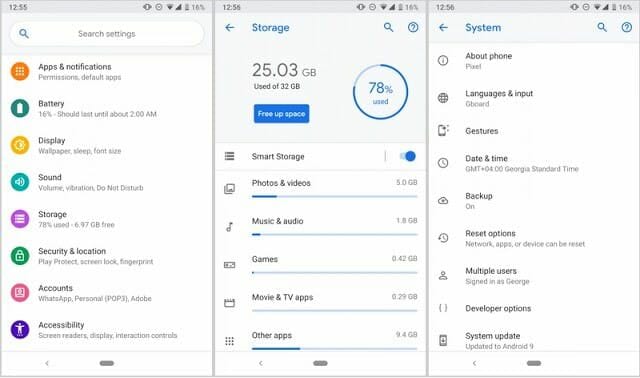Search within the System screen
Viewport: 640px width, 378px height.
602,27
